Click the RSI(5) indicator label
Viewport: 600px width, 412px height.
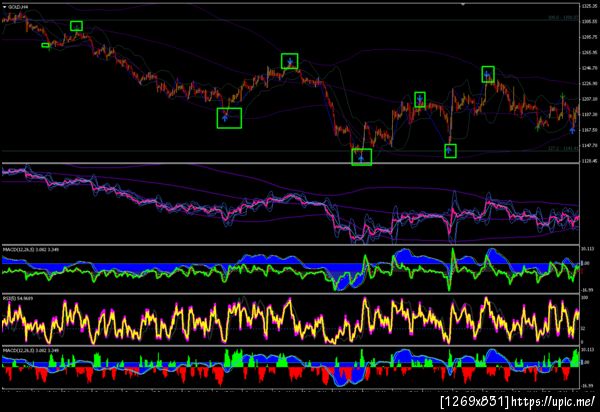pyautogui.click(x=18, y=298)
